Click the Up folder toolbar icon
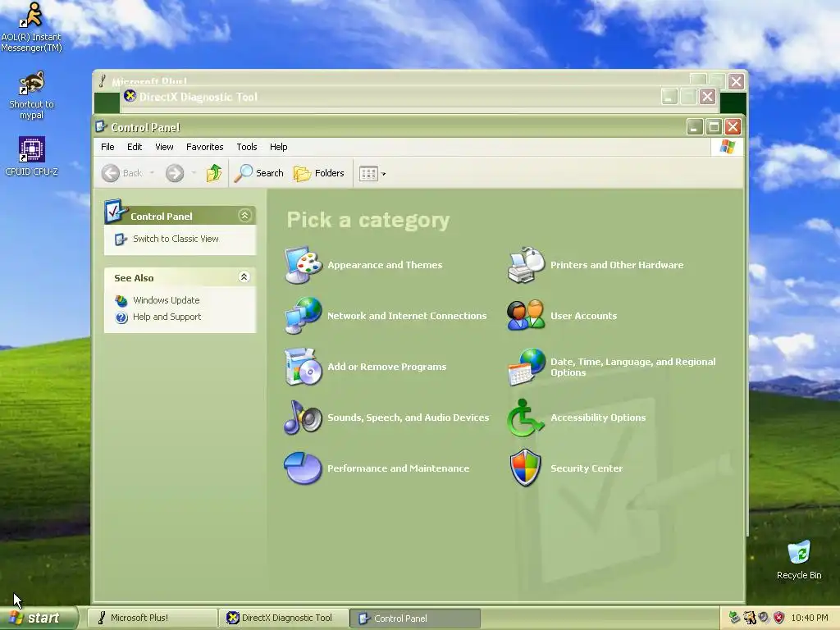840x630 pixels. pyautogui.click(x=214, y=173)
